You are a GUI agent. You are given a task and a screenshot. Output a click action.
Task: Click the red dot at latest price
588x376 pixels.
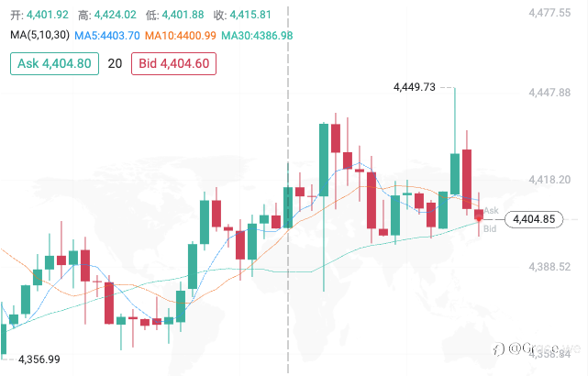479,219
